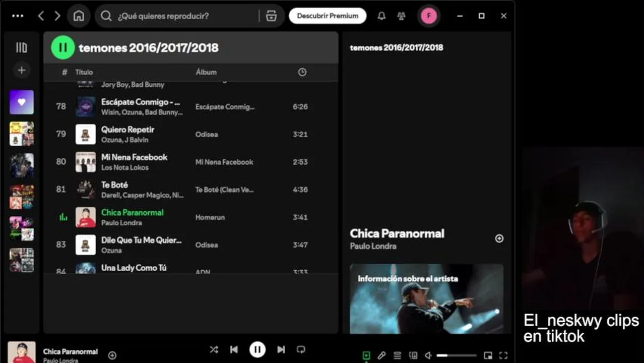The image size is (644, 363).
Task: Open the notifications bell
Action: click(381, 16)
